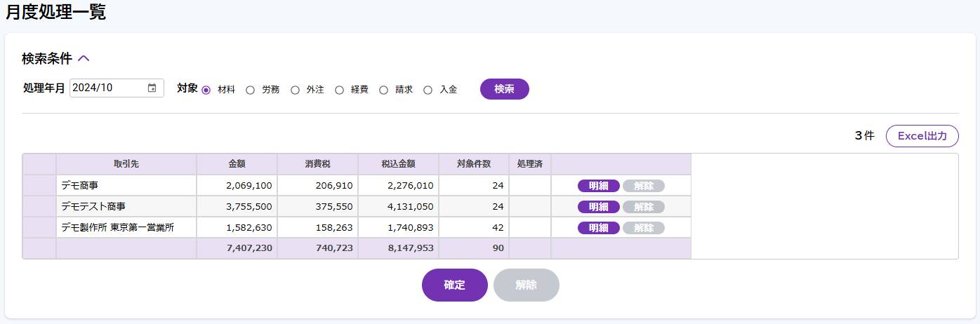This screenshot has height=324, width=980.
Task: Select the 材料 radio button
Action: tap(206, 90)
